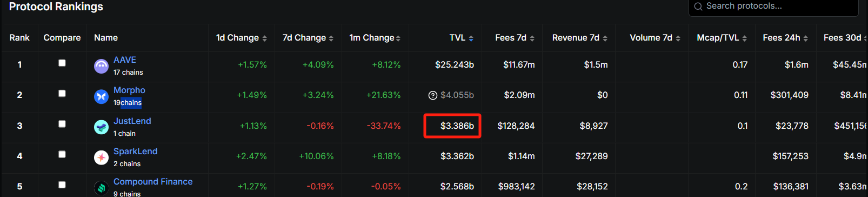Click the question mark icon beside Morpho TVL
This screenshot has height=197, width=868.
(x=433, y=95)
